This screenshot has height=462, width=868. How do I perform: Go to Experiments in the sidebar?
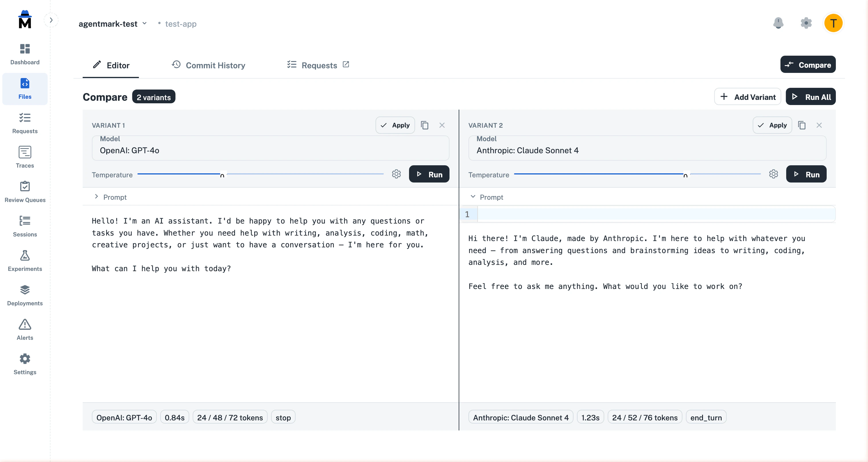(x=25, y=260)
